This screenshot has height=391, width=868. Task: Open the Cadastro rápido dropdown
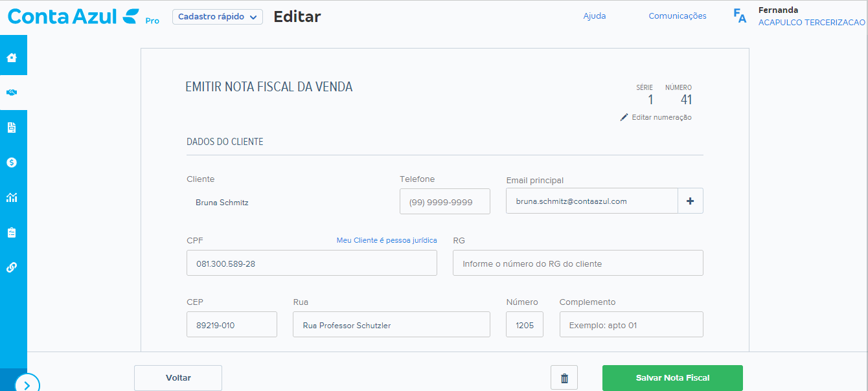pyautogui.click(x=218, y=17)
